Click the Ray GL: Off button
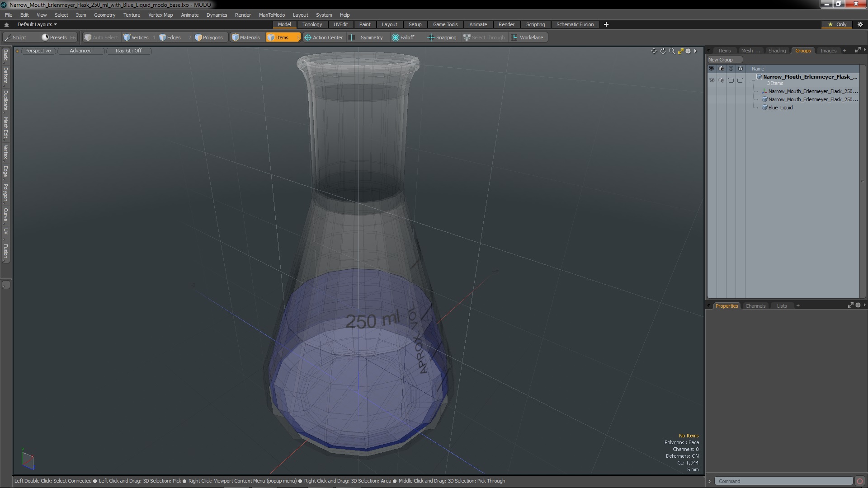This screenshot has height=488, width=868. [x=128, y=51]
